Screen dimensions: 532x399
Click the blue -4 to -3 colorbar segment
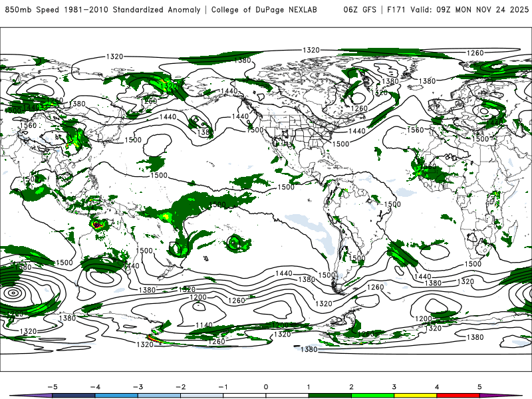(x=116, y=396)
